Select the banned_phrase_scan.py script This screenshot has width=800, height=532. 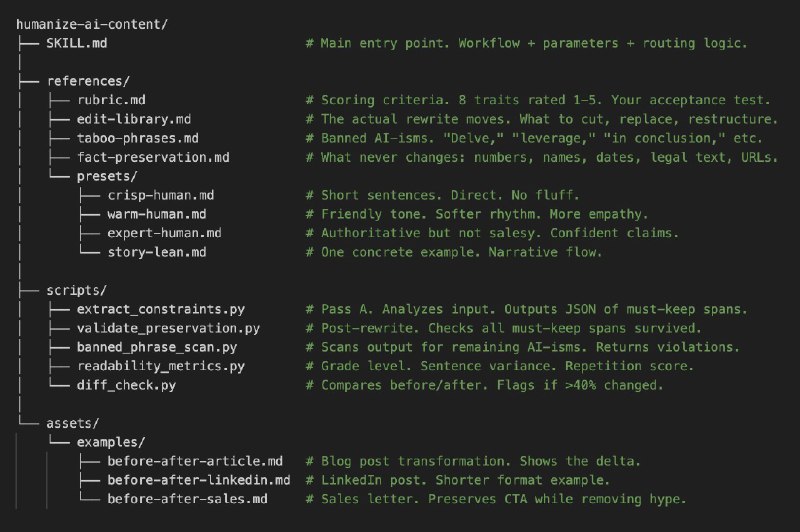157,347
